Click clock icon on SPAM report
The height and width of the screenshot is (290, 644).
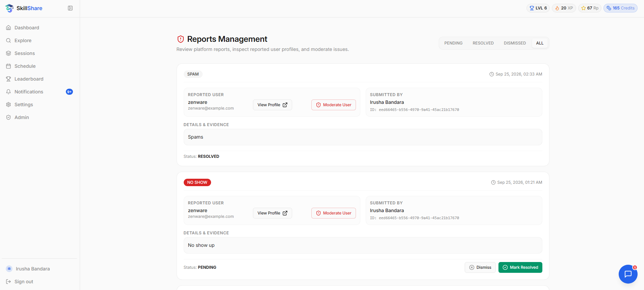(x=491, y=74)
